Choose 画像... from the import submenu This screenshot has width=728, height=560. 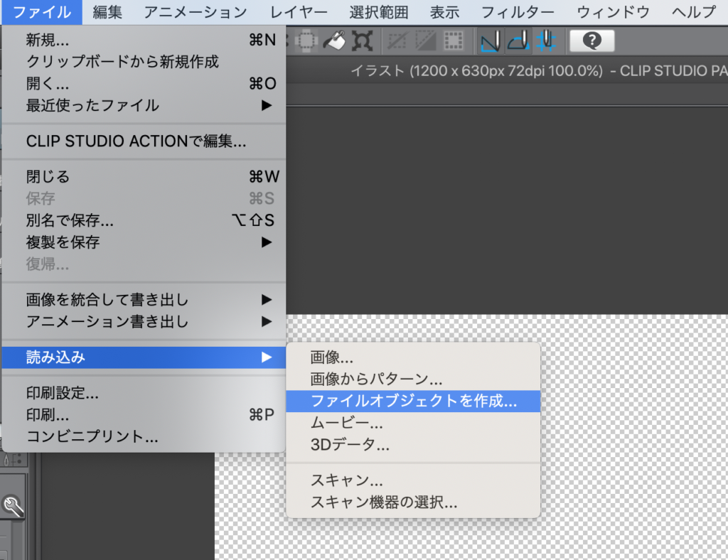[413, 357]
